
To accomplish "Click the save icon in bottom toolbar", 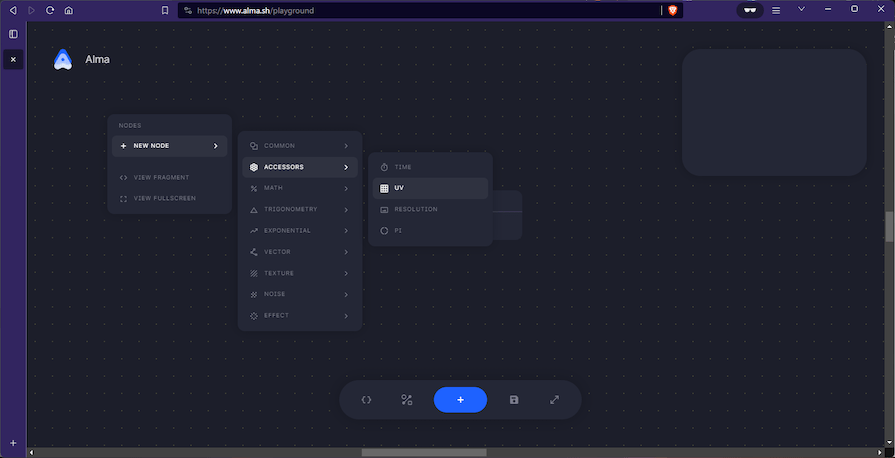I will pos(514,400).
